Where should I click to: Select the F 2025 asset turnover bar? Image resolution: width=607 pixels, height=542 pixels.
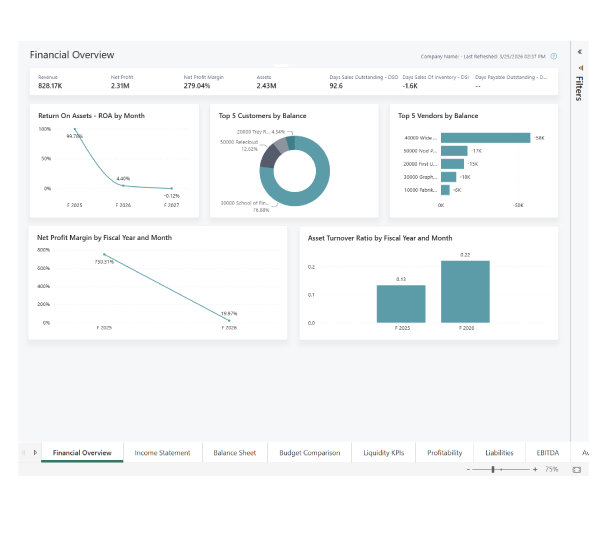(401, 304)
